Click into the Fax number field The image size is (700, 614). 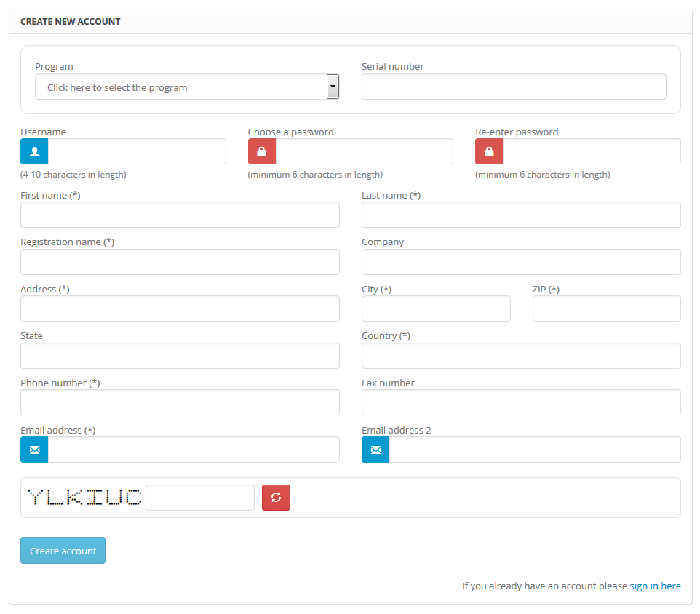[x=521, y=402]
